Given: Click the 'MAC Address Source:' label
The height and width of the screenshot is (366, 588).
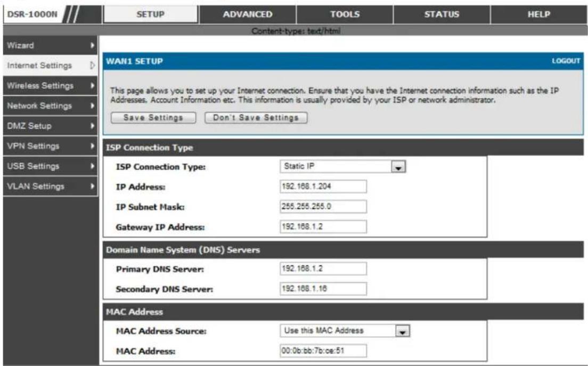Looking at the screenshot, I should click(x=161, y=331).
